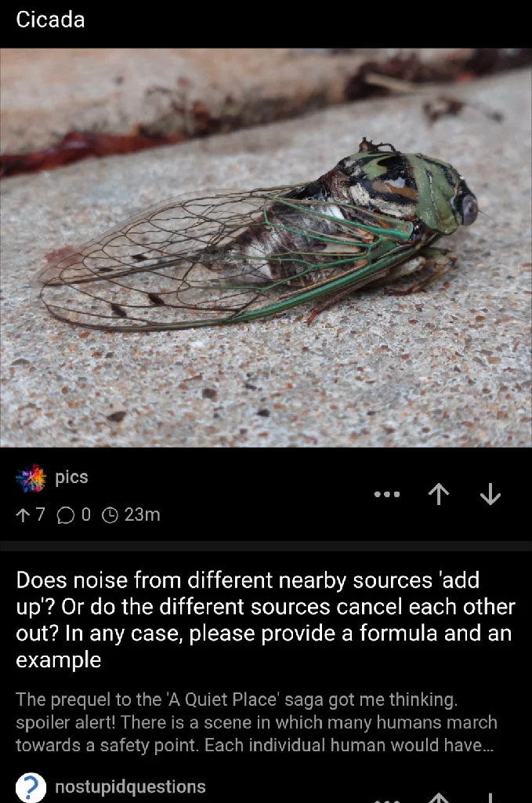Downvote the nostupidquestions post
This screenshot has height=803, width=532.
490,798
